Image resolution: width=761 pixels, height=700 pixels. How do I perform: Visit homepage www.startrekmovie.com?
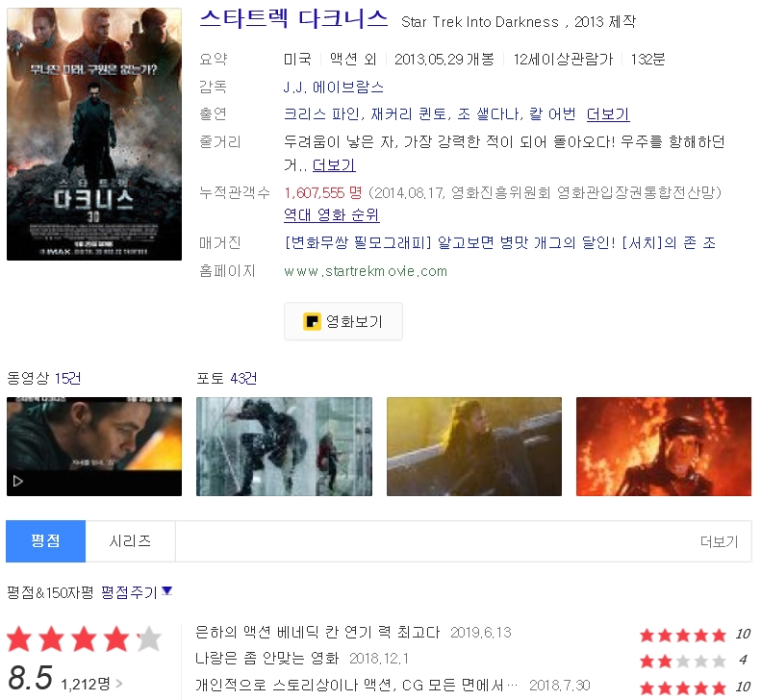click(366, 271)
